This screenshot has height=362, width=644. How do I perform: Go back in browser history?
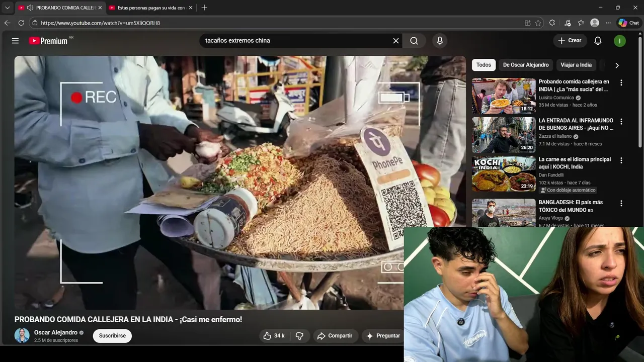click(x=7, y=23)
